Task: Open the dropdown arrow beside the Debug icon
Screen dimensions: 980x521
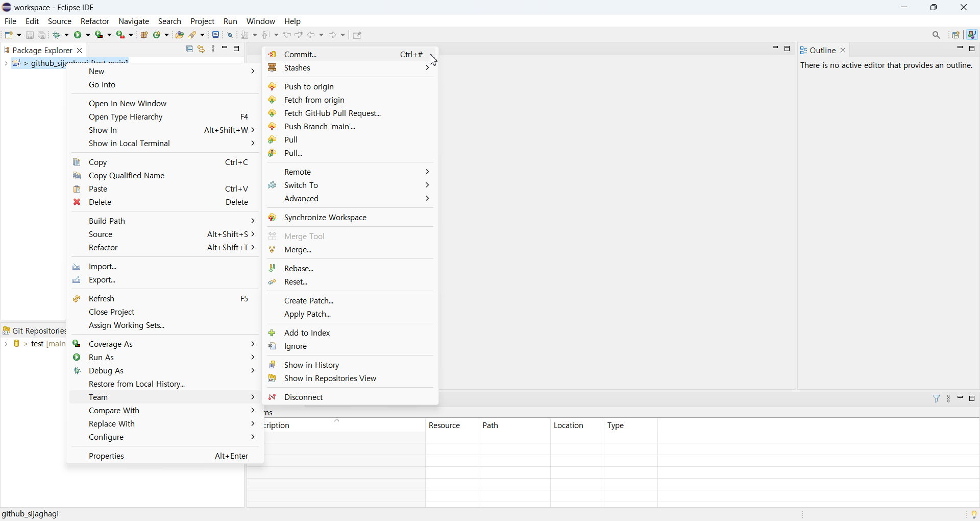Action: coord(67,35)
